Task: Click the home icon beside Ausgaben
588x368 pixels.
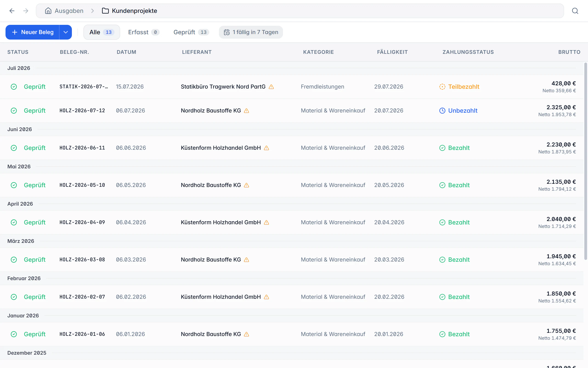Action: click(x=48, y=11)
